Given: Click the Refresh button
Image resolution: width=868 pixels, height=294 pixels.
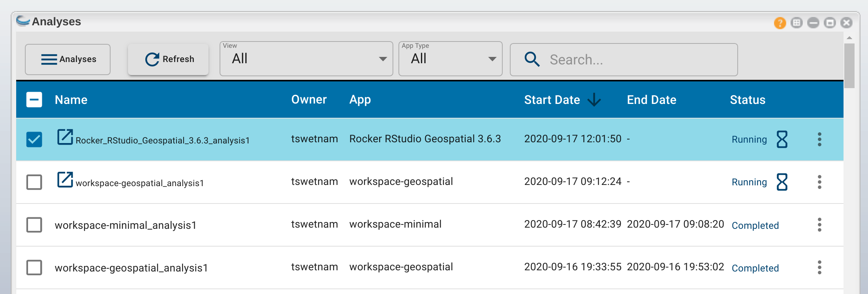Looking at the screenshot, I should [x=169, y=59].
